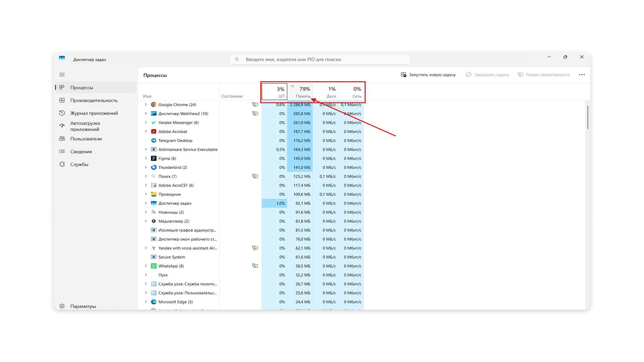Click the Antimalware Service Executable icon
This screenshot has width=644, height=362.
point(154,149)
